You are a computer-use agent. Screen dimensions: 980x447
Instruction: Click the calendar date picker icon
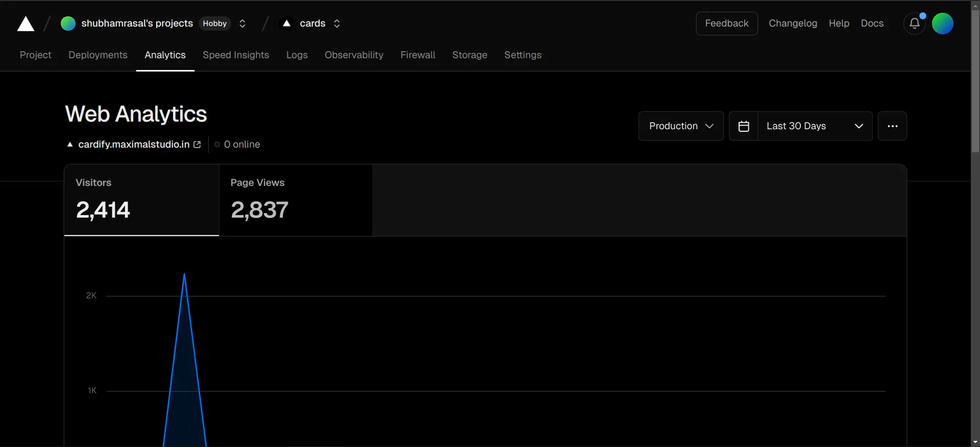[744, 126]
